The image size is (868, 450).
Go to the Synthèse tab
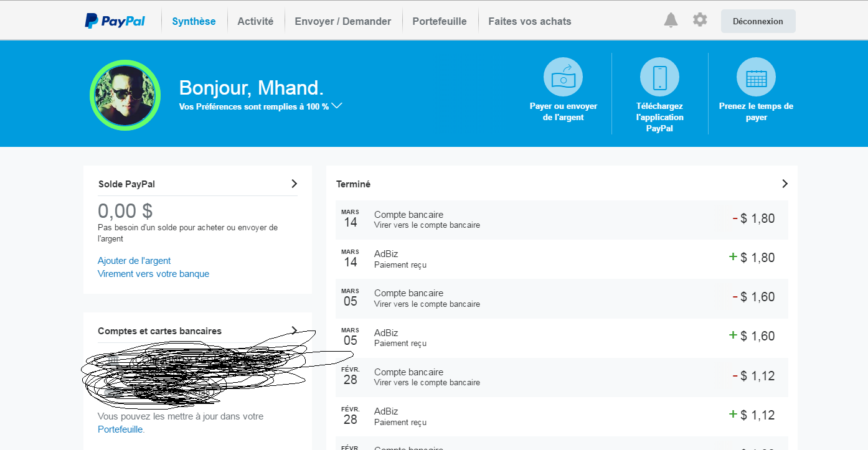click(194, 21)
